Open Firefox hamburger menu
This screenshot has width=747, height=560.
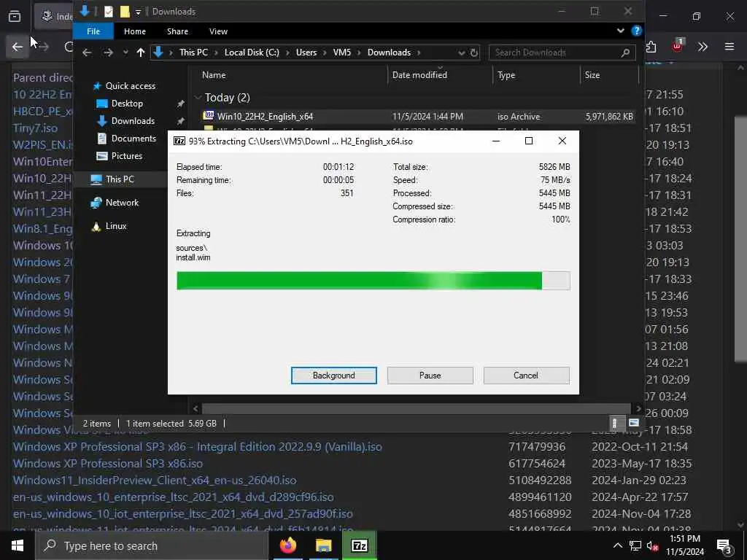pyautogui.click(x=729, y=47)
